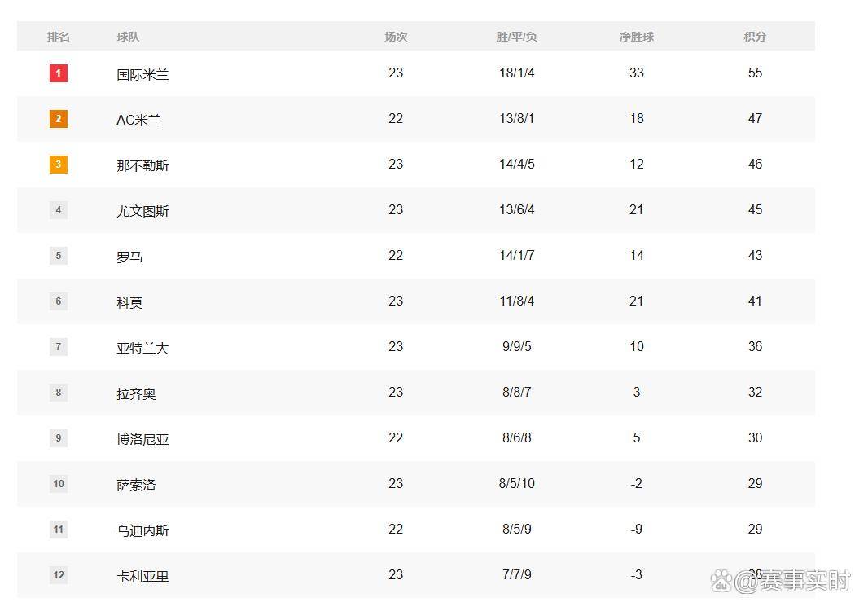Click the red rank 1 badge
The height and width of the screenshot is (611, 868).
[58, 73]
